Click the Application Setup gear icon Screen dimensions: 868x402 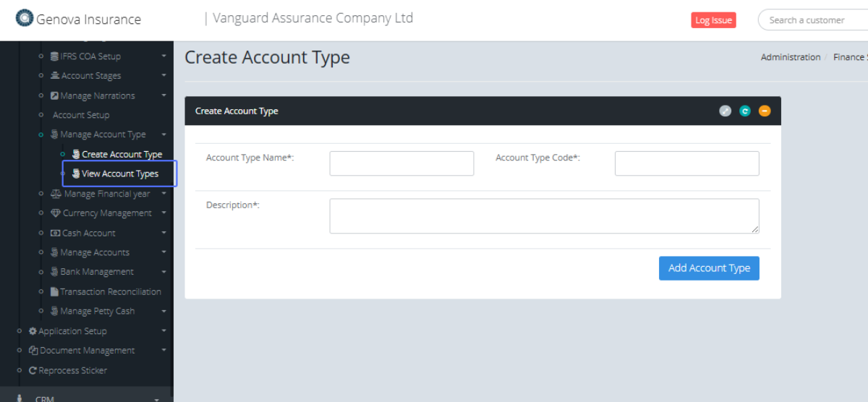point(33,331)
